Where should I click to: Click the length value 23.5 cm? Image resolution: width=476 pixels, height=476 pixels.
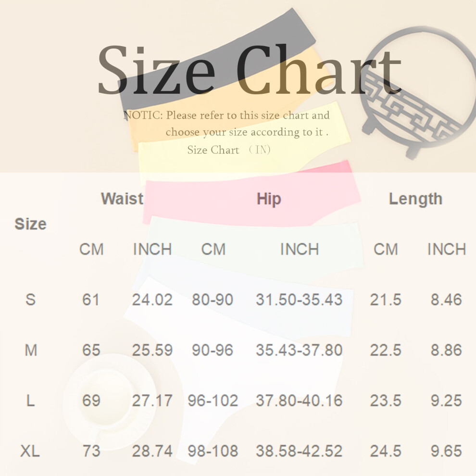coord(386,401)
